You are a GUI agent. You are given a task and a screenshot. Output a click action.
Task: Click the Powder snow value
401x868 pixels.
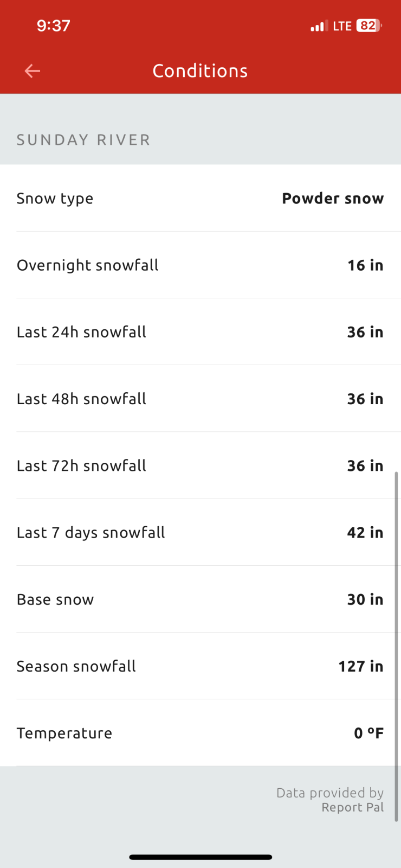(x=333, y=199)
